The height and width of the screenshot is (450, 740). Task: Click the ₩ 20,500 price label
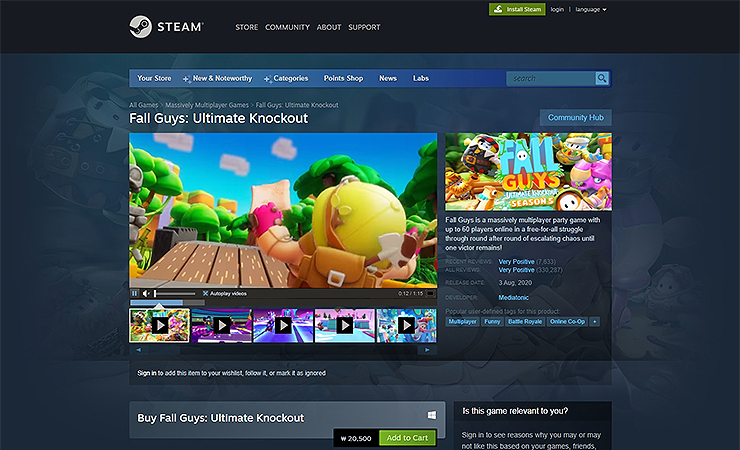pyautogui.click(x=356, y=439)
